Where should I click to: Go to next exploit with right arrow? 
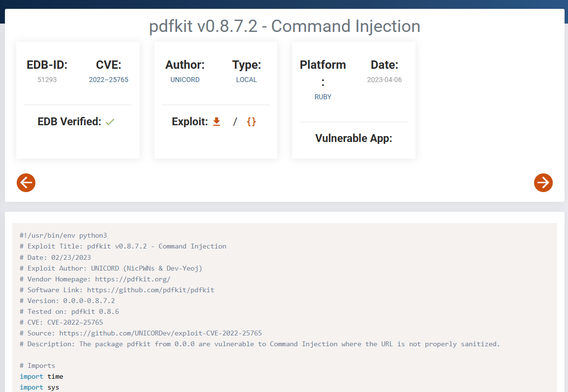(x=543, y=183)
